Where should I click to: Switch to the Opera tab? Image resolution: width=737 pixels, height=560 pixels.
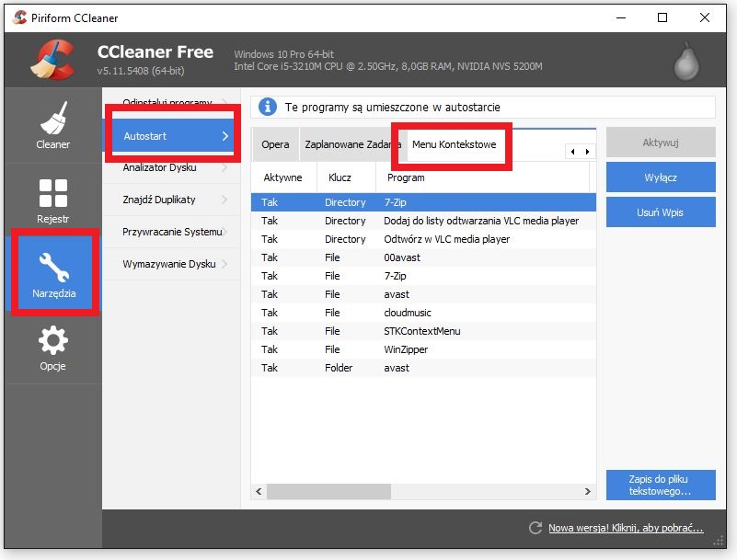275,144
